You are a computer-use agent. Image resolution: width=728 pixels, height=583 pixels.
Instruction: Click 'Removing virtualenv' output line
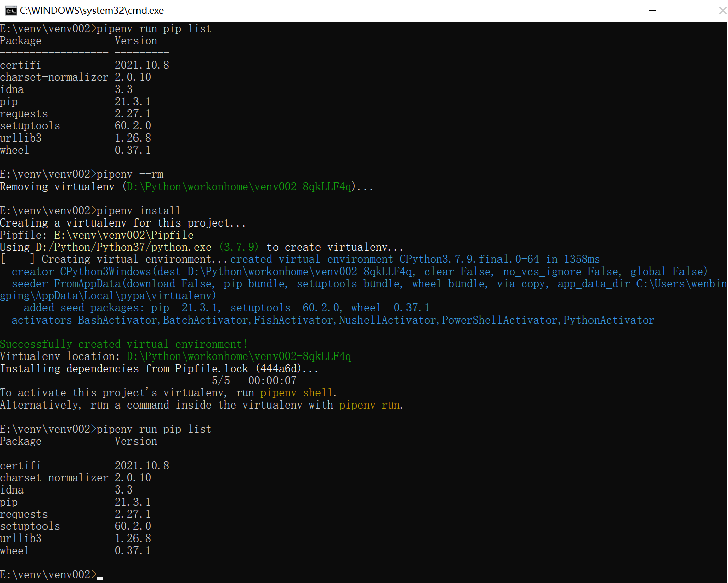187,187
